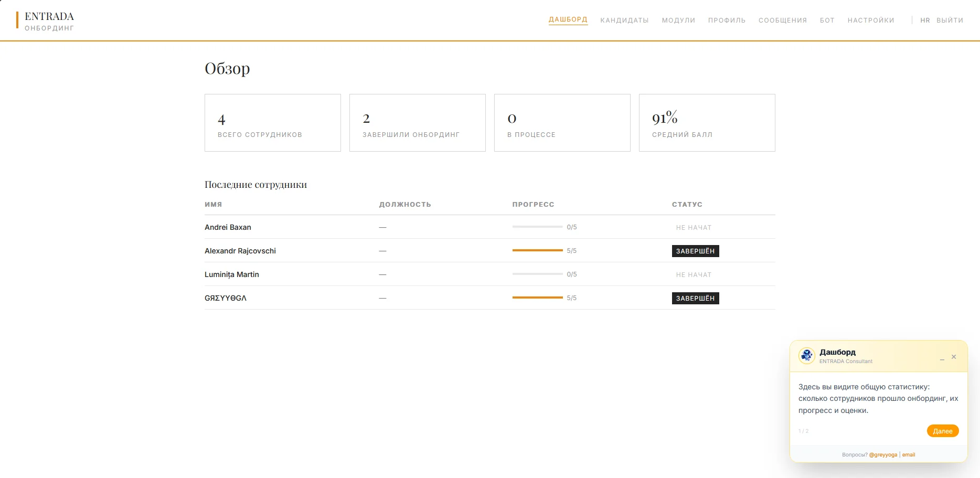Click the ENTRADA Consultant avatar icon
Image resolution: width=980 pixels, height=478 pixels.
807,356
